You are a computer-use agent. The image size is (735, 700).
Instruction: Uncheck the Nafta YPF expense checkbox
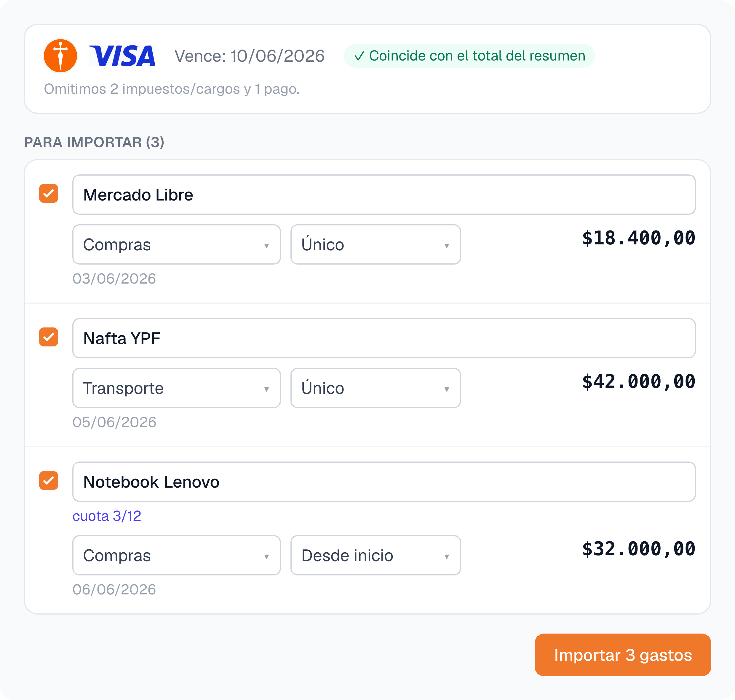tap(49, 337)
